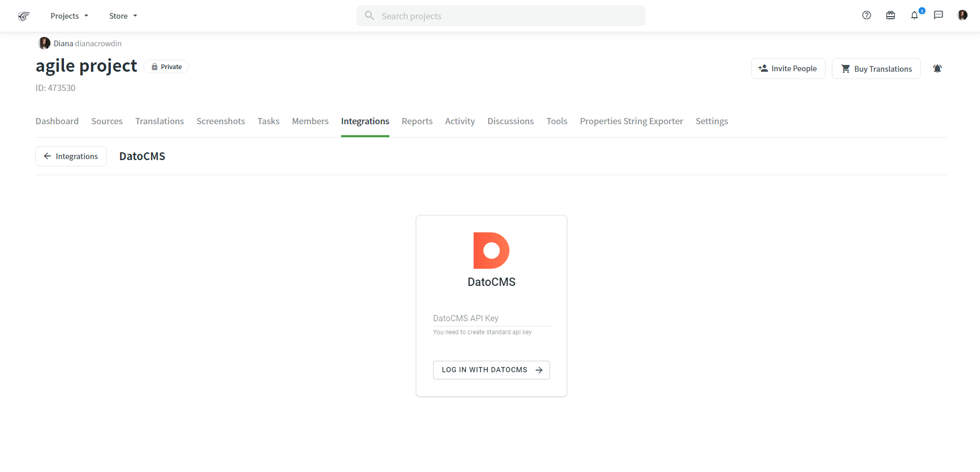Open the messages chat icon
The height and width of the screenshot is (472, 980).
(938, 15)
